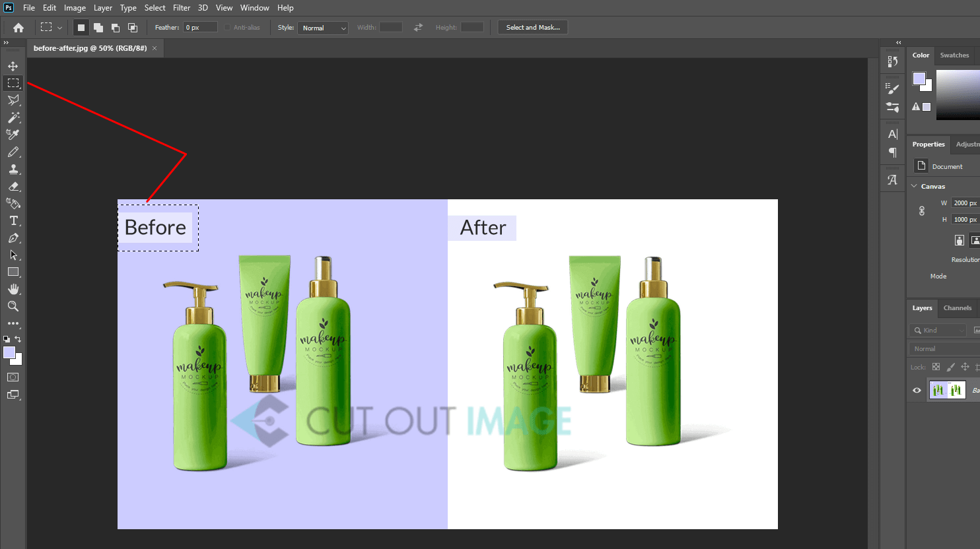Click the Feather input field
Screen dimensions: 980x549
200,27
